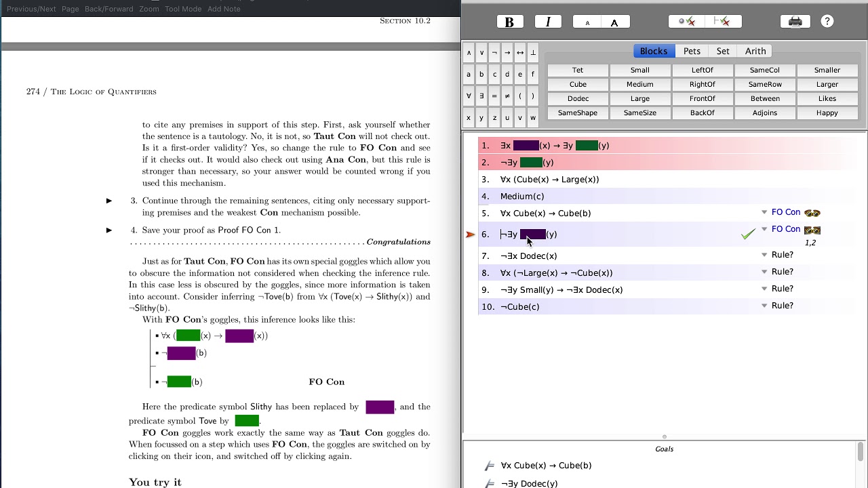
Task: Insert the right parenthesis symbol
Action: (533, 96)
